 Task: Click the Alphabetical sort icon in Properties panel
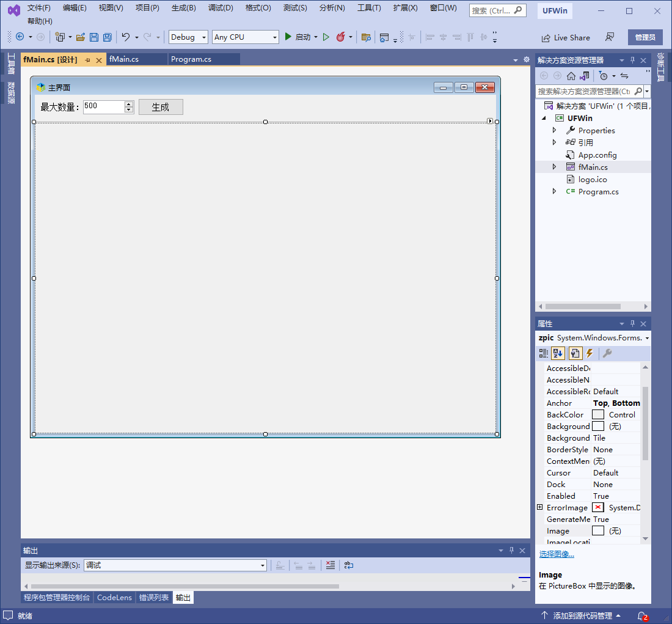558,353
